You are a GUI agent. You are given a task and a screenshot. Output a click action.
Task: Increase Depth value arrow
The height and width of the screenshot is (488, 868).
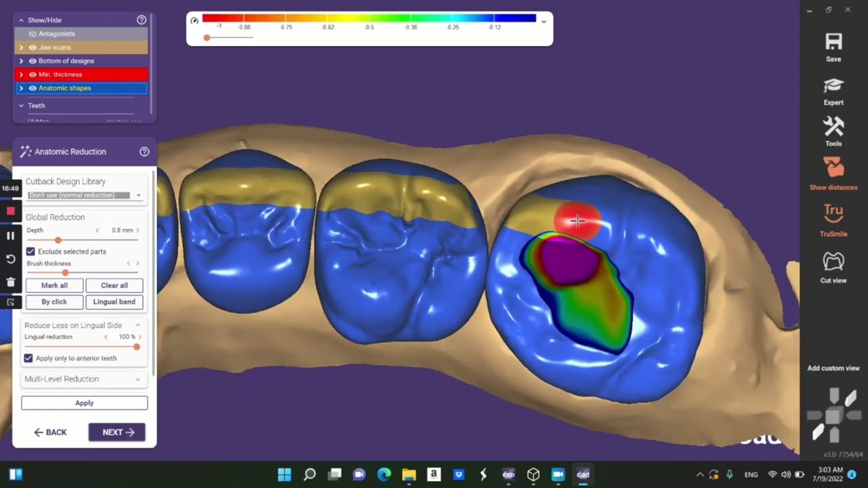(138, 230)
